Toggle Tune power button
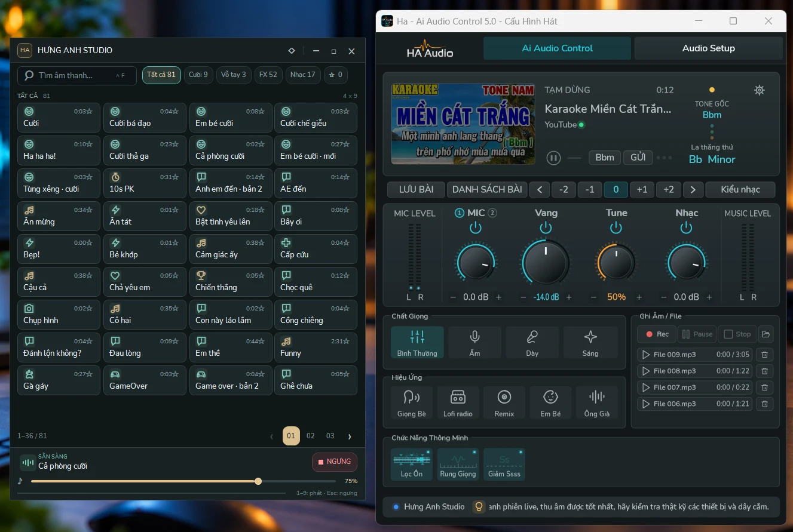The width and height of the screenshot is (793, 532). [x=616, y=227]
